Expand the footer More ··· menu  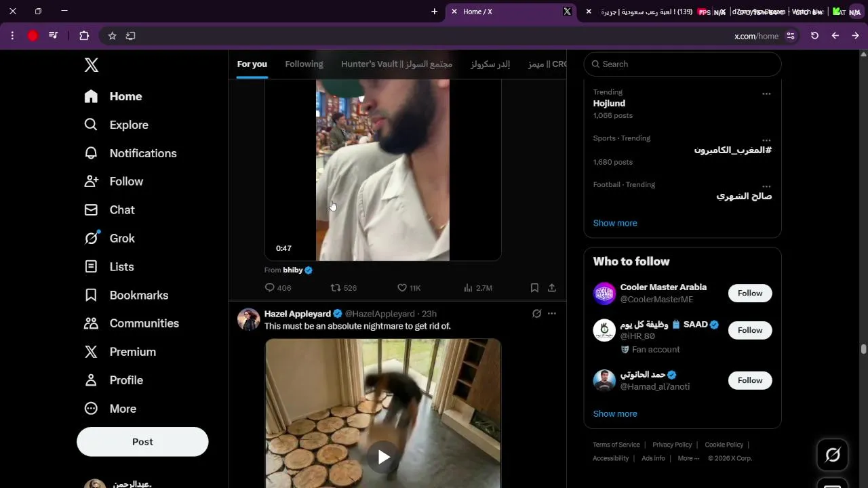[x=688, y=459]
